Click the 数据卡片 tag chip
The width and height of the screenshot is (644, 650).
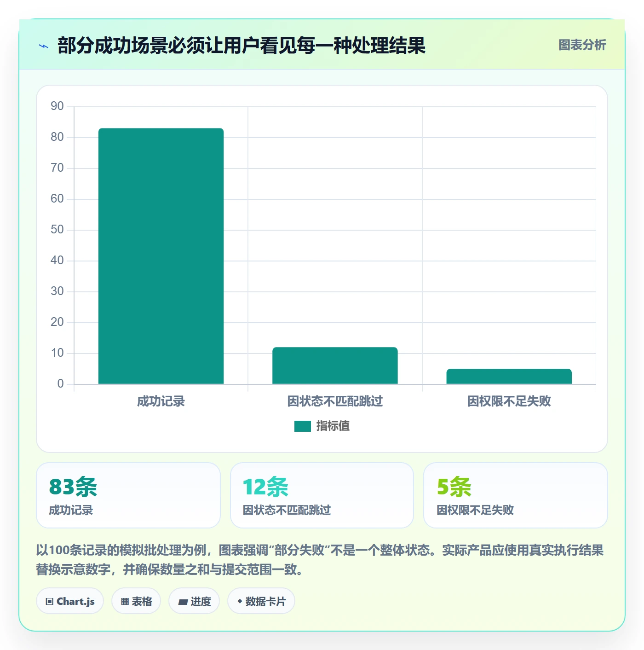261,601
